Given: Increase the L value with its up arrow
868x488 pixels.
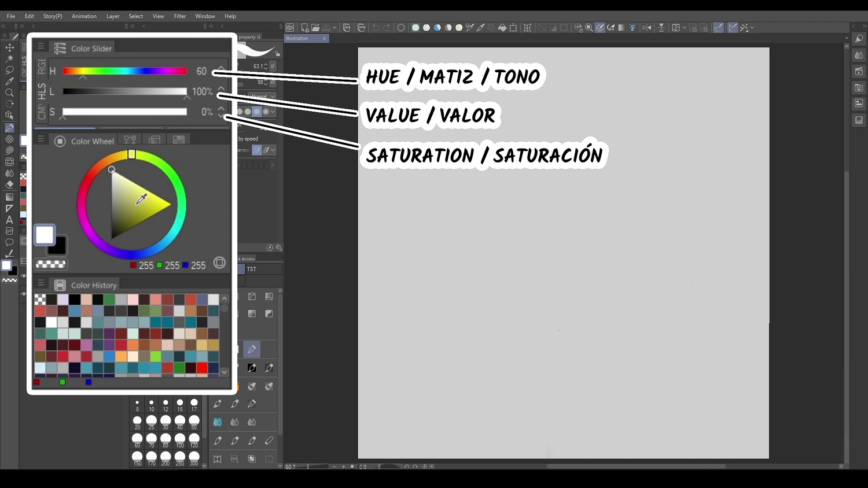Looking at the screenshot, I should 221,88.
